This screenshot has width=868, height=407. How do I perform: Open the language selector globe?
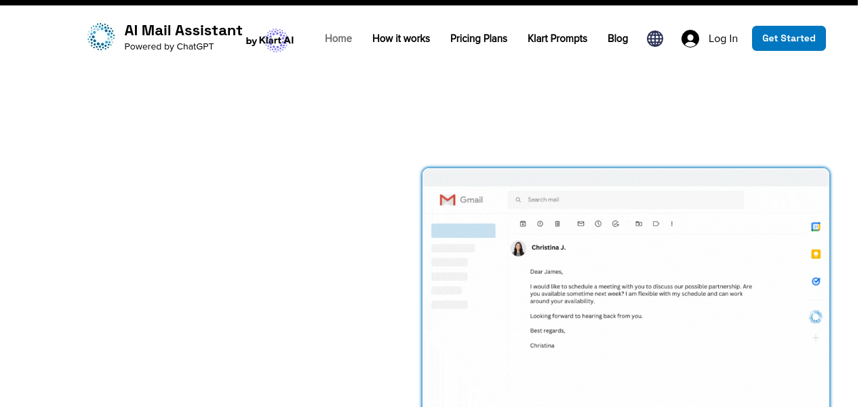(x=654, y=39)
